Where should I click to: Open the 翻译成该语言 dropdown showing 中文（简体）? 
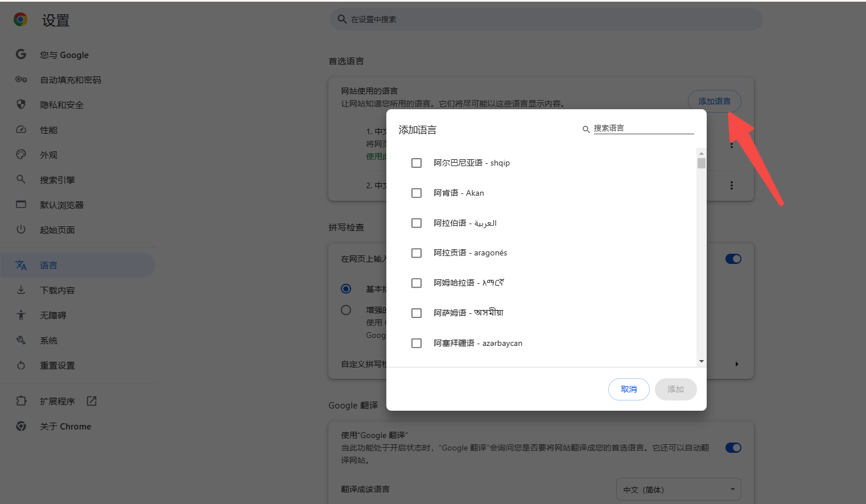click(679, 489)
